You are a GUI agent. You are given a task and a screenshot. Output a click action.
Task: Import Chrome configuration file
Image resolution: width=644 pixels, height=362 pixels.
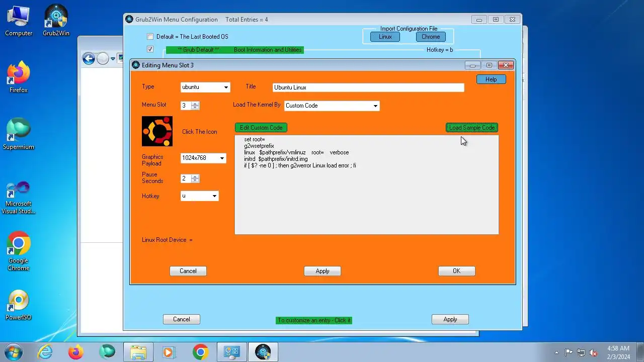(431, 37)
